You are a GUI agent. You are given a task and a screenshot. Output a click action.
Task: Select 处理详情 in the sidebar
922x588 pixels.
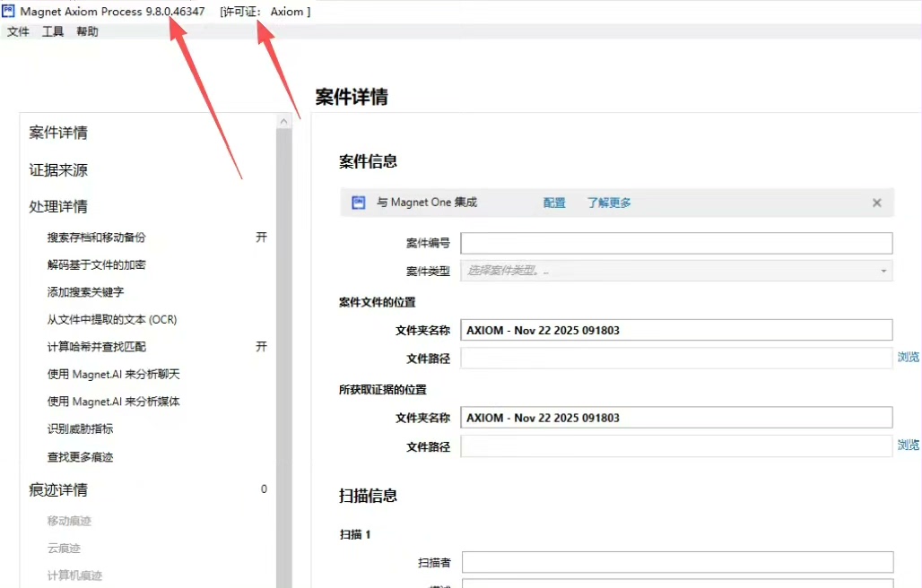pyautogui.click(x=58, y=207)
